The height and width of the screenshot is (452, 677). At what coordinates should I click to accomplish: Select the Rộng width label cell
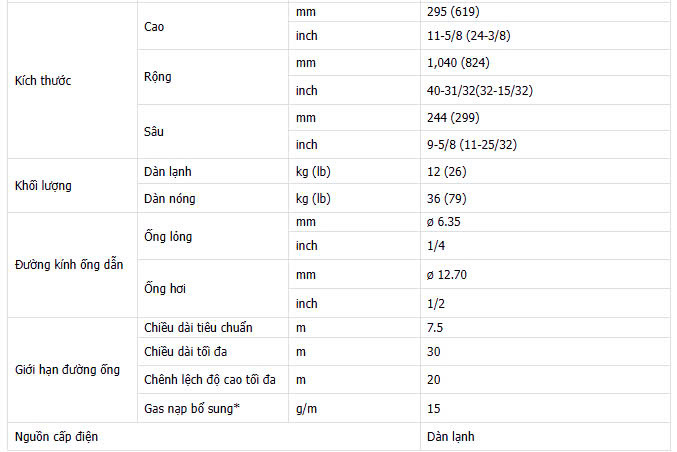click(213, 77)
